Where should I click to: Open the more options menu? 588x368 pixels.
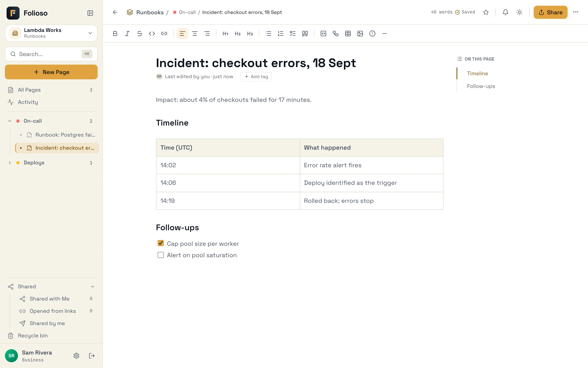pos(576,12)
